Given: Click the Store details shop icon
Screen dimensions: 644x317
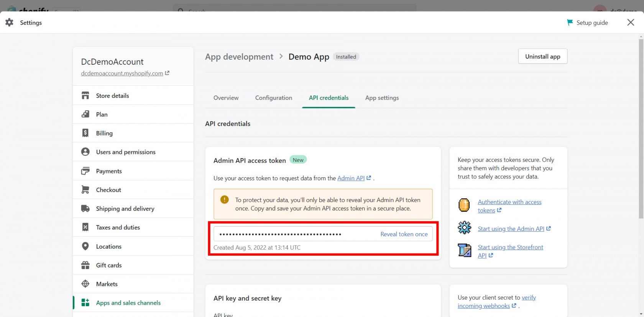Looking at the screenshot, I should click(x=85, y=95).
